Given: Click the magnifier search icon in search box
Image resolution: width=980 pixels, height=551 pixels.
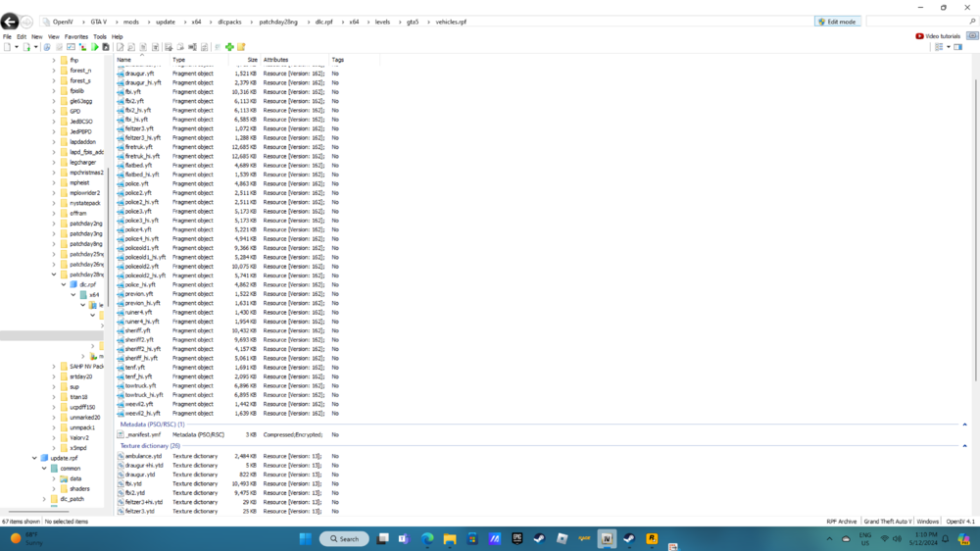Looking at the screenshot, I should [972, 22].
